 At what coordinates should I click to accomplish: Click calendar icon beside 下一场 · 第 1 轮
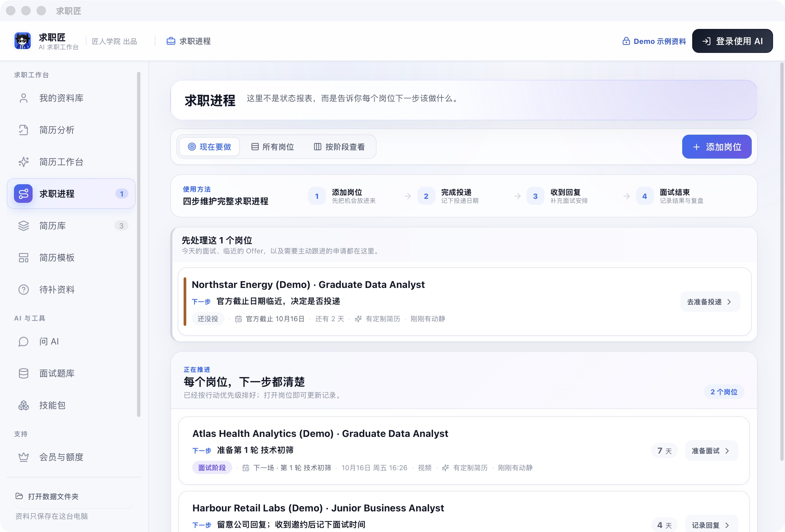[x=246, y=468]
